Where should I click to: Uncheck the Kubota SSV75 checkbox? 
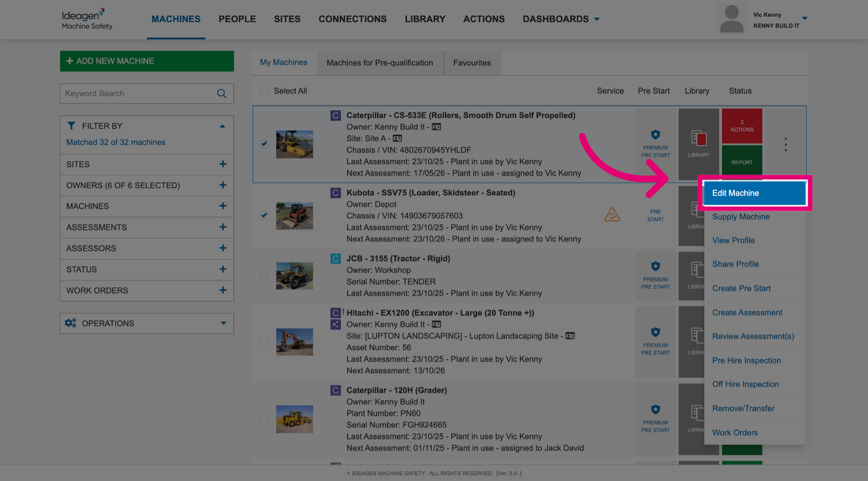click(264, 215)
